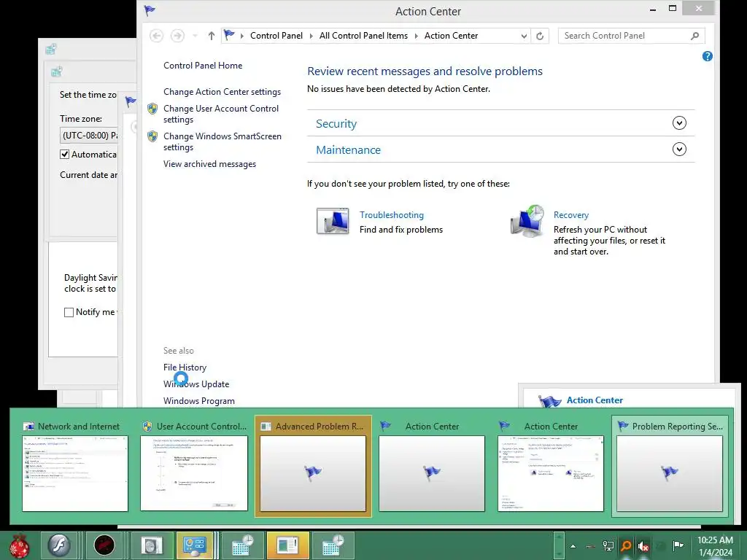Open Change Action Center settings
The image size is (747, 560).
(x=222, y=92)
